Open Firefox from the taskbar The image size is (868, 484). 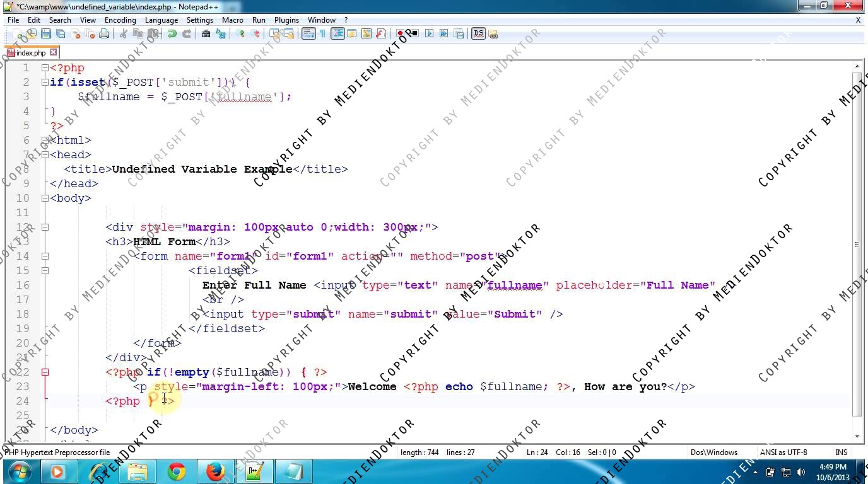coord(216,471)
